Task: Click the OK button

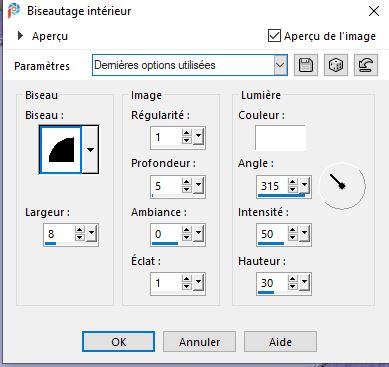Action: (118, 342)
